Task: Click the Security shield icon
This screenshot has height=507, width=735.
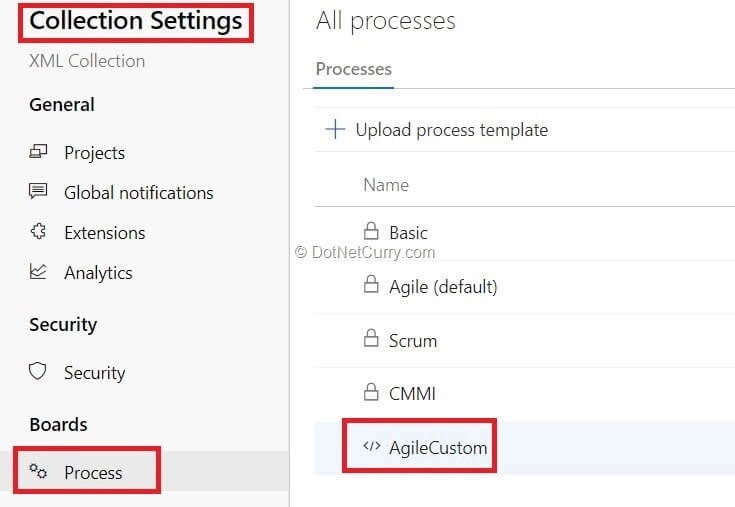Action: (39, 372)
